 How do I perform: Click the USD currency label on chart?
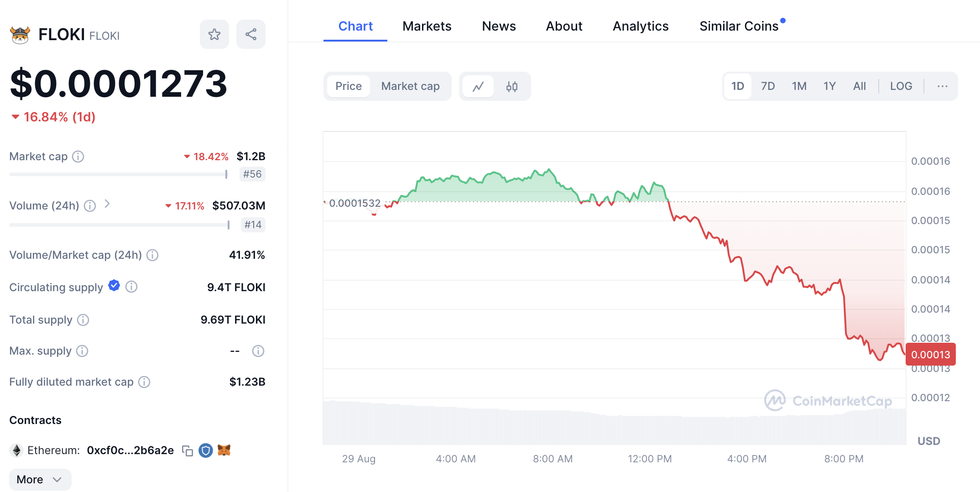[x=929, y=441]
